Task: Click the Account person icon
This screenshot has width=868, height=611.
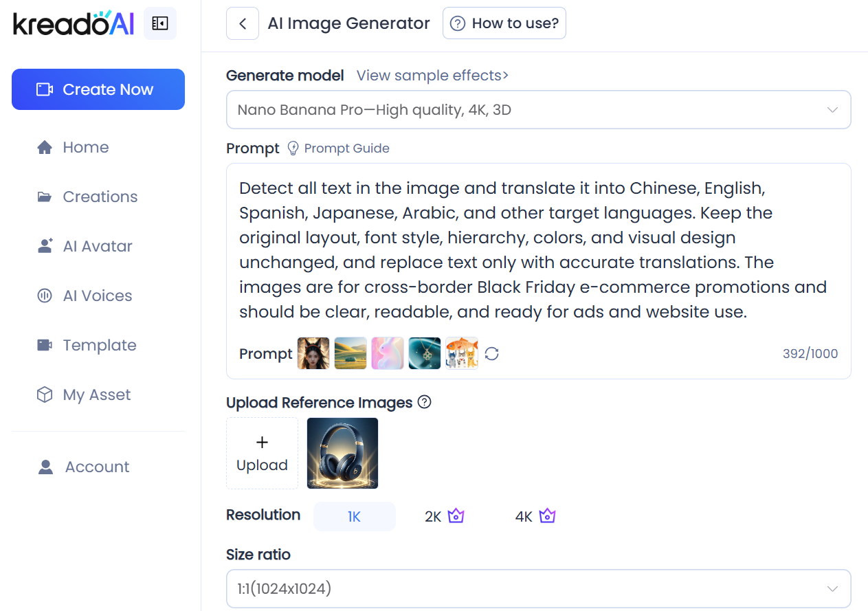Action: coord(45,467)
